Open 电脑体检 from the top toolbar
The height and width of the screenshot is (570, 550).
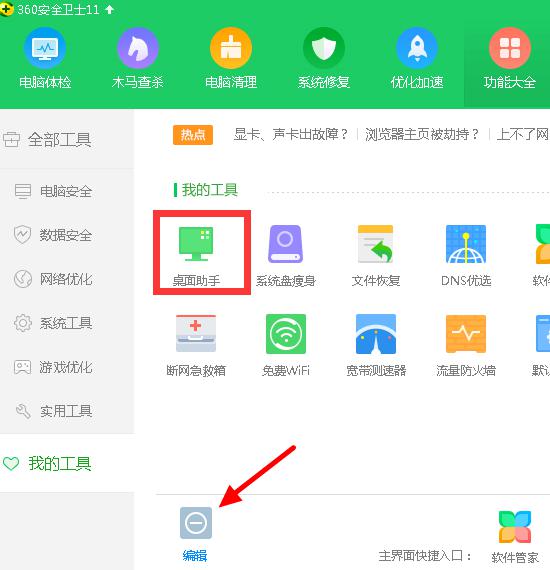pos(45,59)
